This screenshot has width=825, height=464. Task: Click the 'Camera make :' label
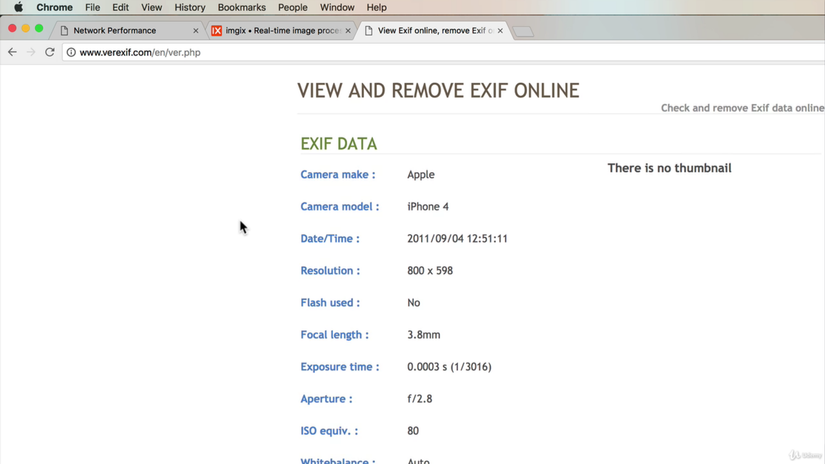click(x=338, y=174)
